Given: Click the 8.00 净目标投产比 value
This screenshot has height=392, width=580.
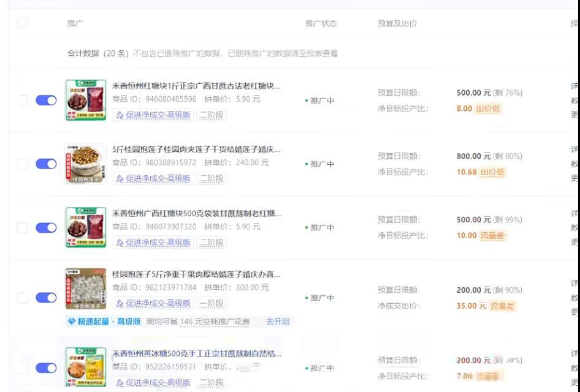Looking at the screenshot, I should [x=464, y=108].
